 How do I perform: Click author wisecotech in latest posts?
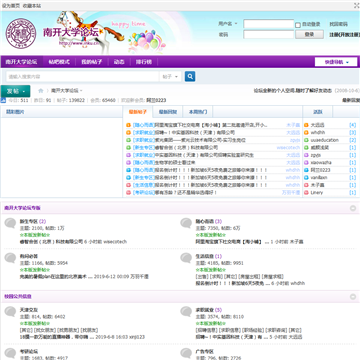[288, 148]
